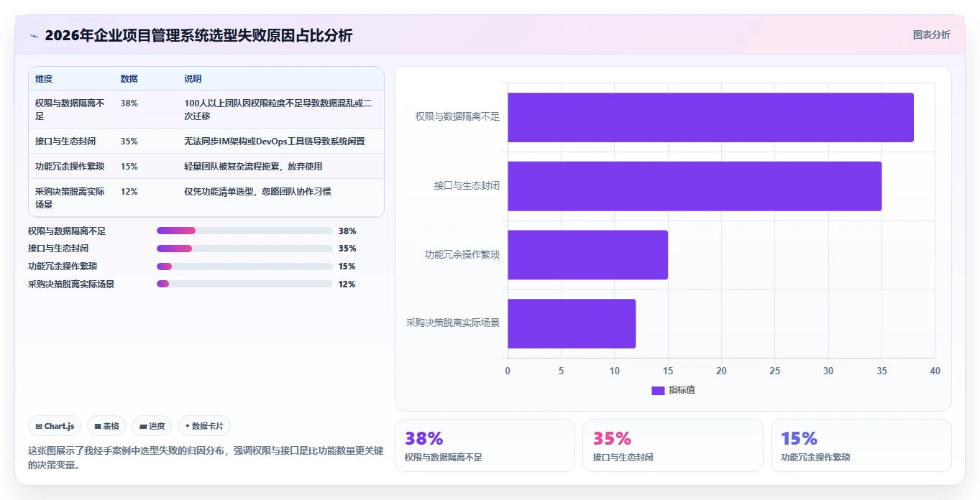
Task: Click the 采购决策脱离实际场景 progress bar
Action: tap(244, 284)
